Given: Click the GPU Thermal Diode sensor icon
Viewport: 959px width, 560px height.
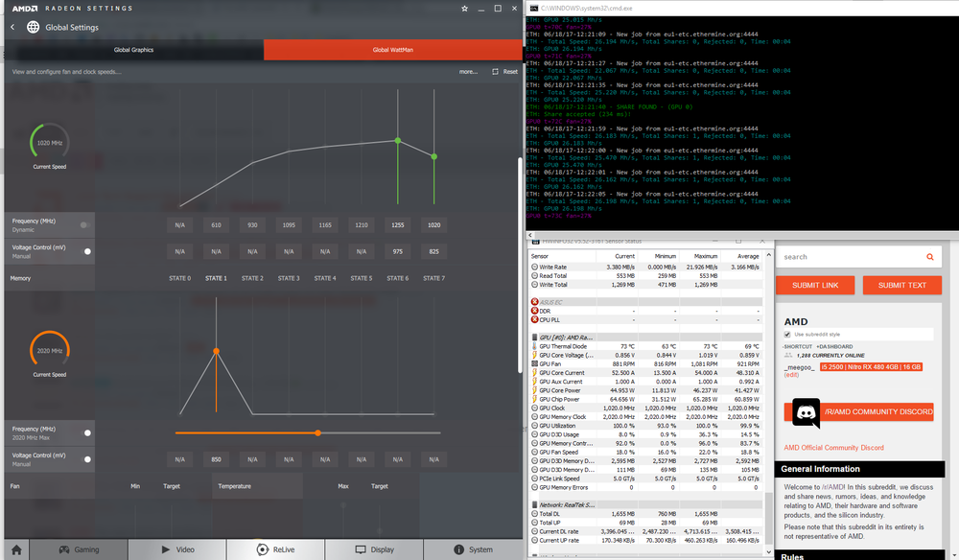Looking at the screenshot, I should 533,346.
